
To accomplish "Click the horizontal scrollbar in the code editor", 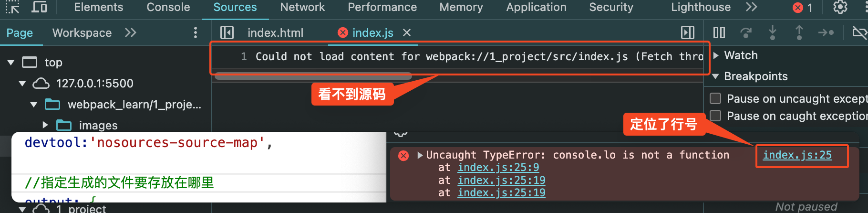I will point(313,76).
